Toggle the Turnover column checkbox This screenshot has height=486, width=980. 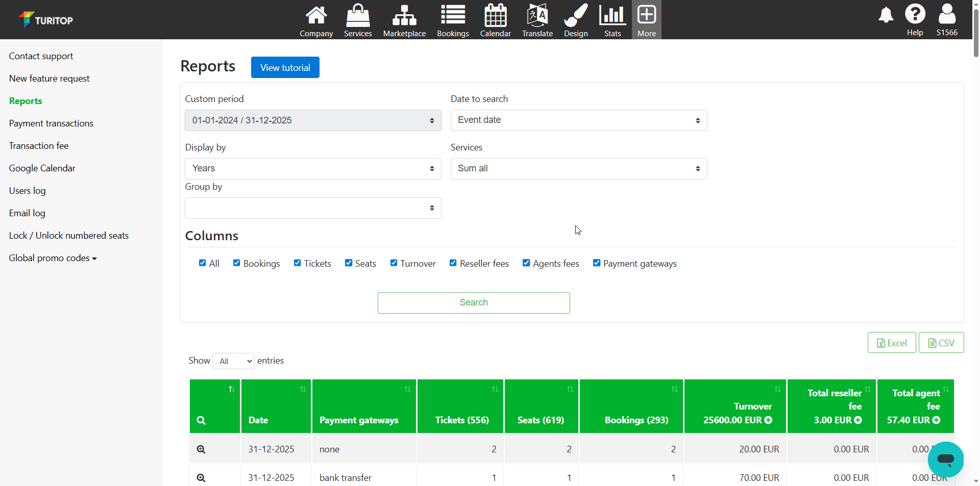(394, 263)
